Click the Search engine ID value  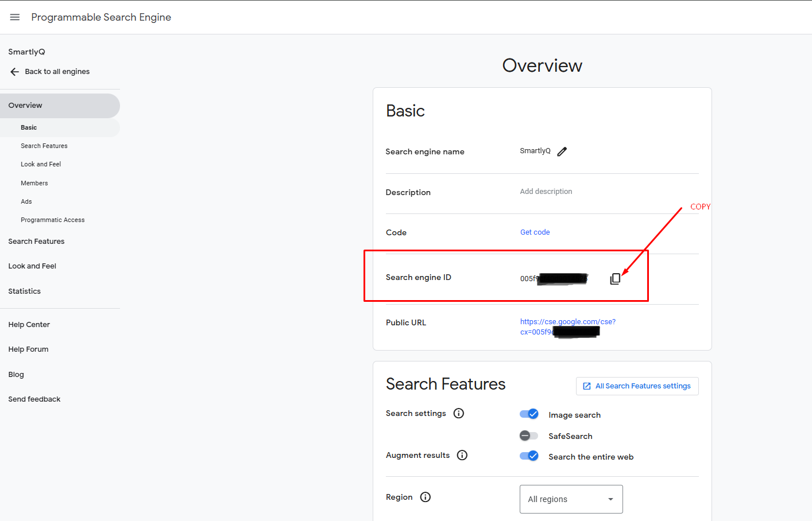(x=554, y=279)
